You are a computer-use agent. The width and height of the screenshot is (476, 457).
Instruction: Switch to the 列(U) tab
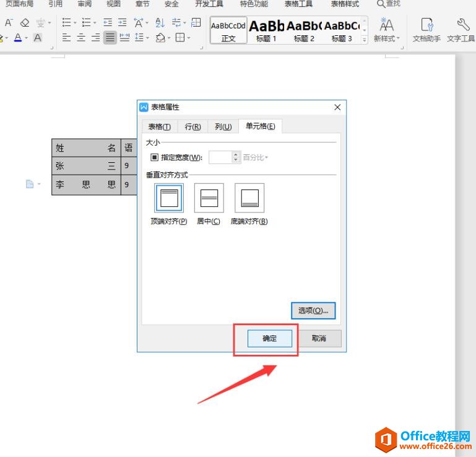223,126
